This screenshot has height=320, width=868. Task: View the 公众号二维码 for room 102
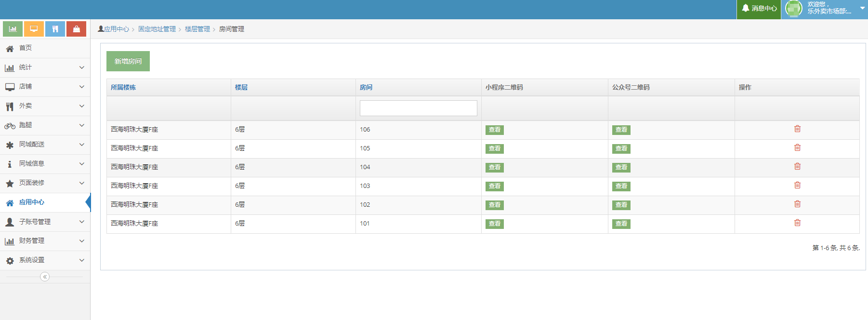(x=621, y=205)
